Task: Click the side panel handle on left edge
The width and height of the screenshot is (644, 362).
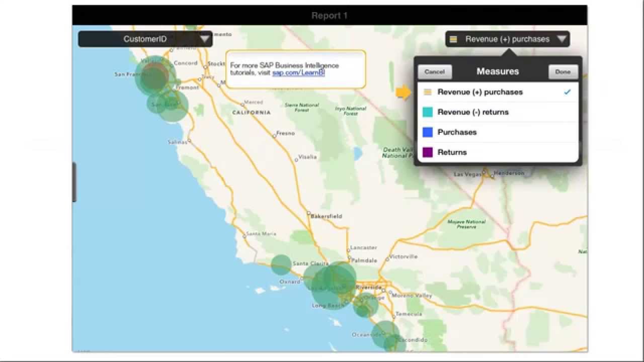Action: [x=74, y=182]
